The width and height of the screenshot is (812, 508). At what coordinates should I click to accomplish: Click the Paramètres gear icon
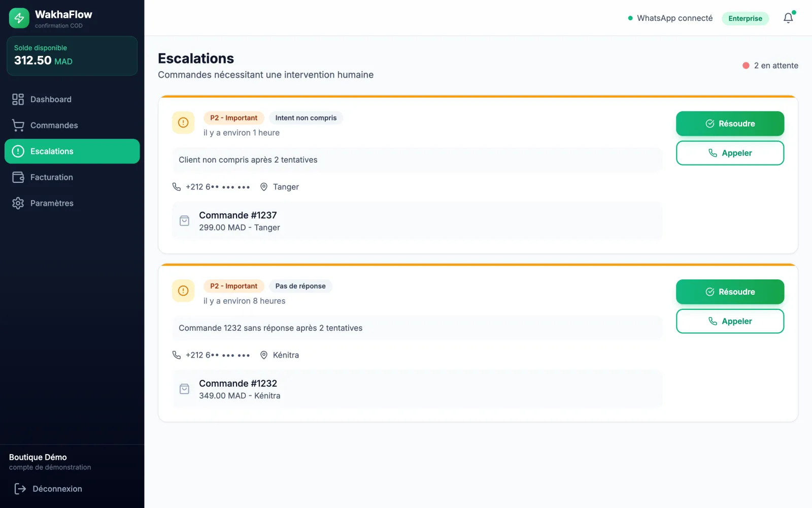[x=18, y=203]
